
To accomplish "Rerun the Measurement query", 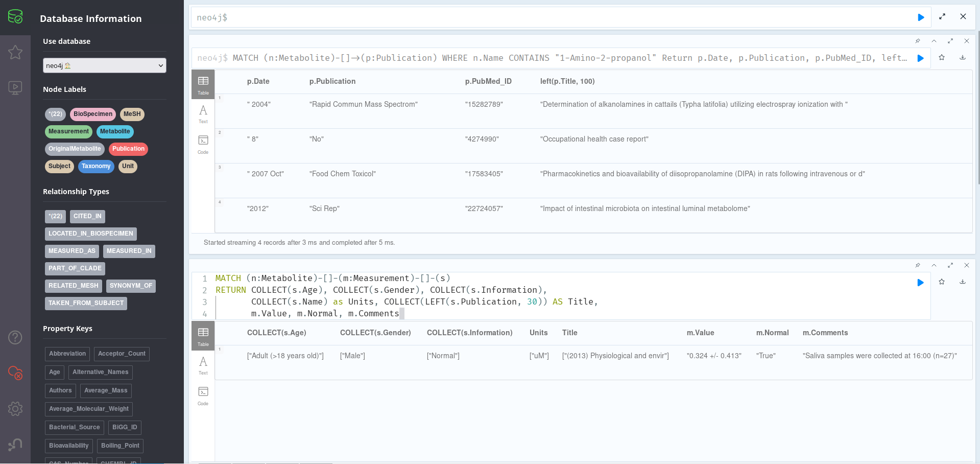I will [x=921, y=283].
